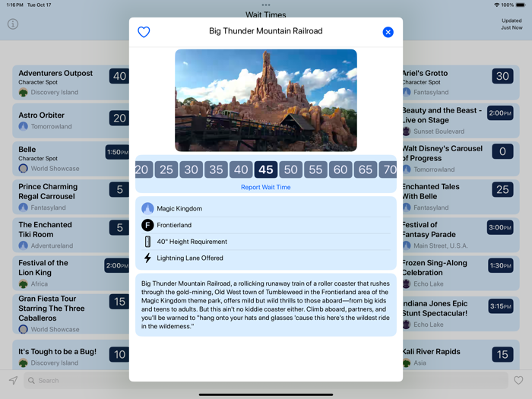This screenshot has width=532, height=399.
Task: Open Beauty and the Beast Live card
Action: coord(461,120)
